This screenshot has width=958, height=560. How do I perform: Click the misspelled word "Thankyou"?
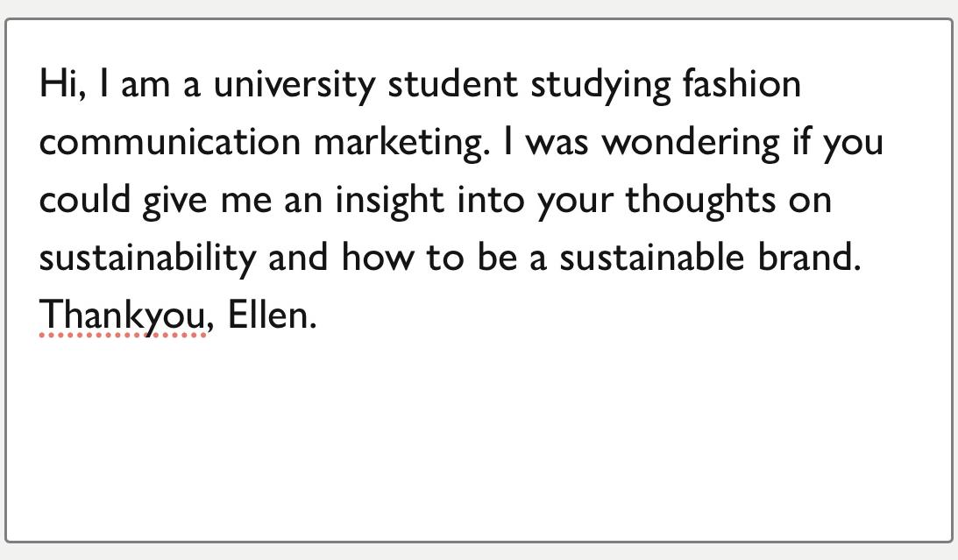pos(123,315)
